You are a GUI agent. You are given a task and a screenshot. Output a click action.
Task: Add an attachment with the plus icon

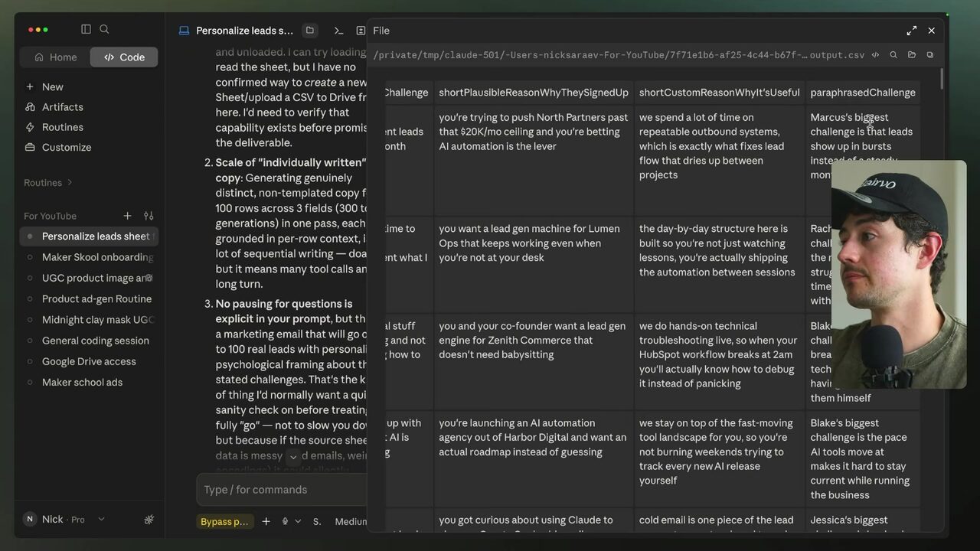tap(266, 521)
